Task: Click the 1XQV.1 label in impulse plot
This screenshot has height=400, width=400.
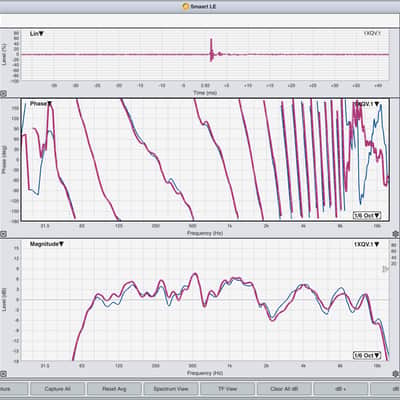Action: coord(371,34)
